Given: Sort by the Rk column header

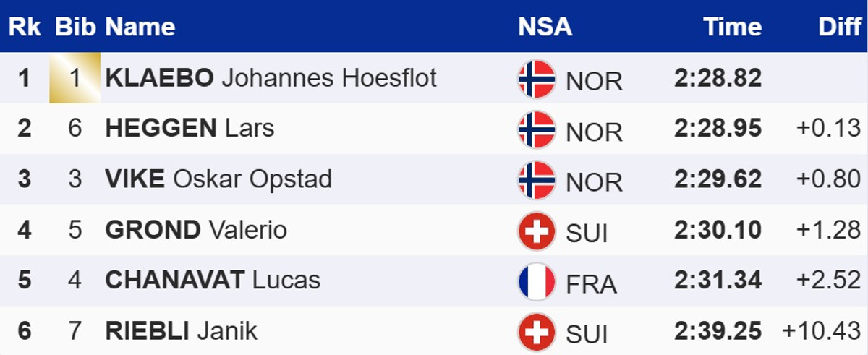Looking at the screenshot, I should click(x=24, y=27).
